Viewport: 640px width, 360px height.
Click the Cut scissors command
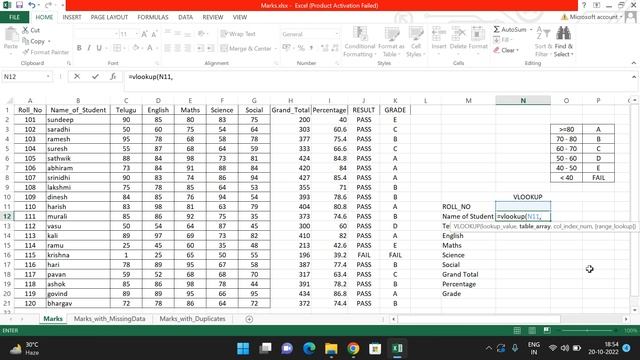31,30
